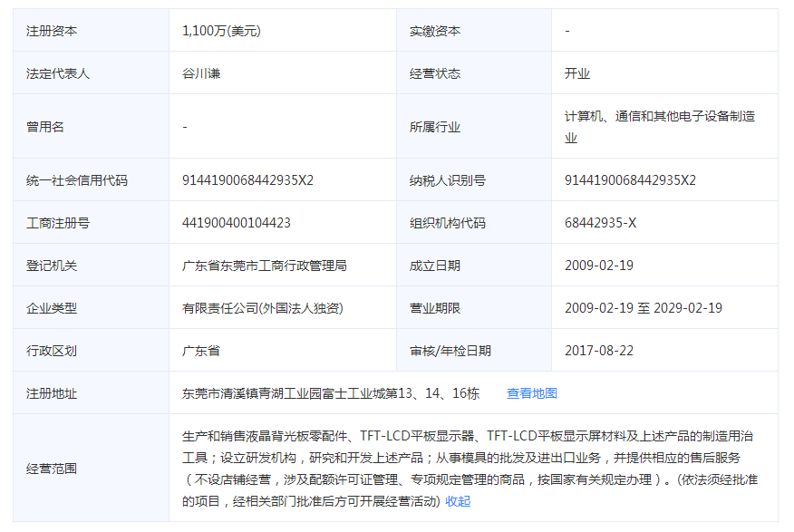Select taxpayer ID number value
This screenshot has width=794, height=532.
(630, 180)
